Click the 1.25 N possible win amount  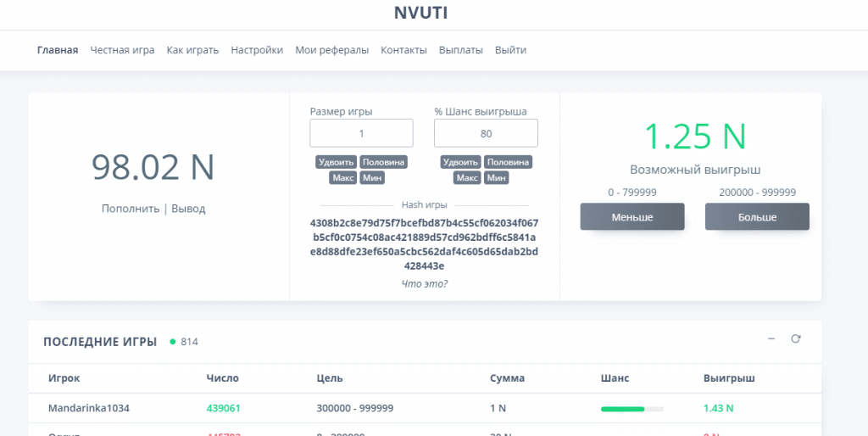[695, 136]
